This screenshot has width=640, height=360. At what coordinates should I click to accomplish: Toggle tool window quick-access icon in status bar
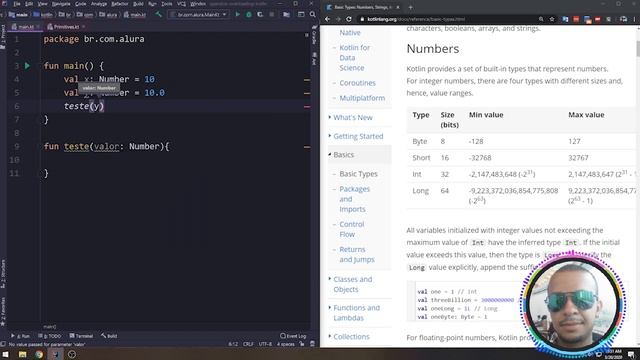pos(3,344)
